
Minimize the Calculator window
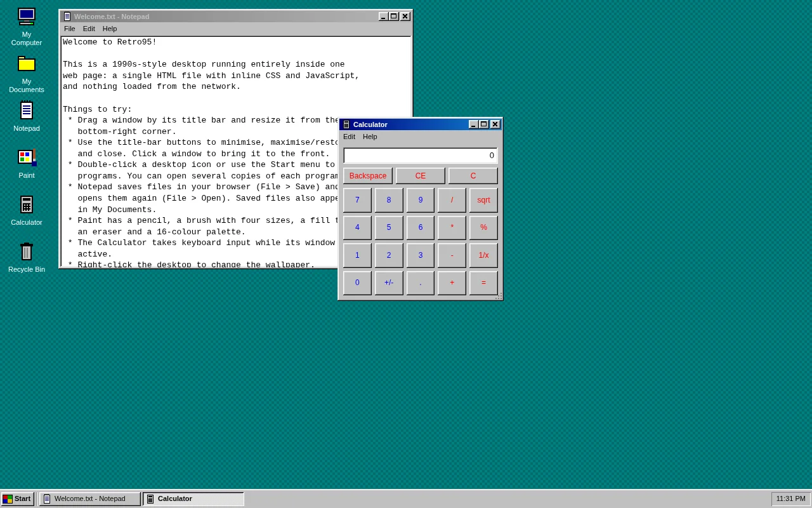[473, 124]
